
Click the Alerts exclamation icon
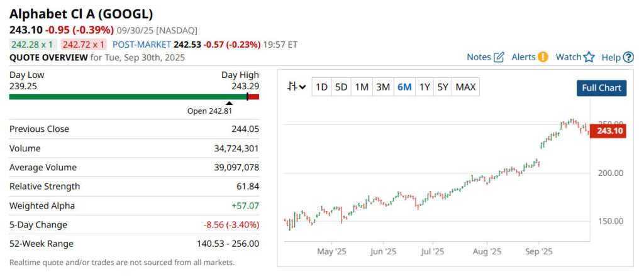coord(543,57)
